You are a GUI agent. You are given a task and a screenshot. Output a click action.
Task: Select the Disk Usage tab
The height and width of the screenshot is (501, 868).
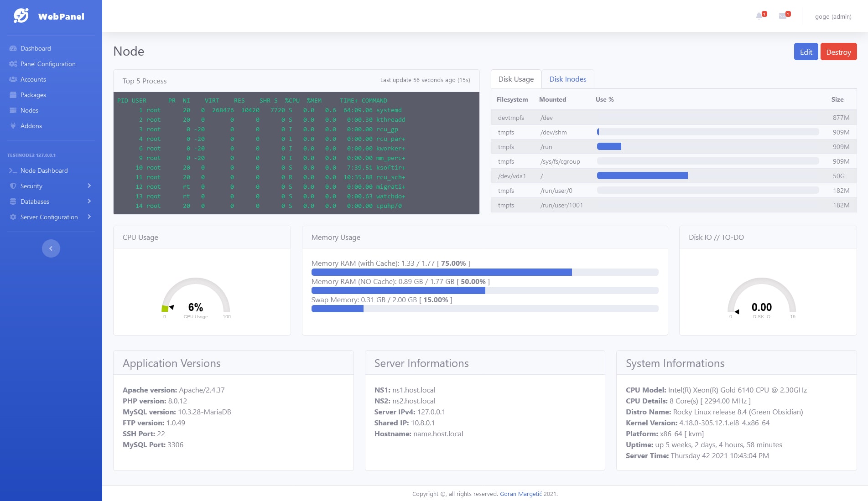tap(516, 79)
